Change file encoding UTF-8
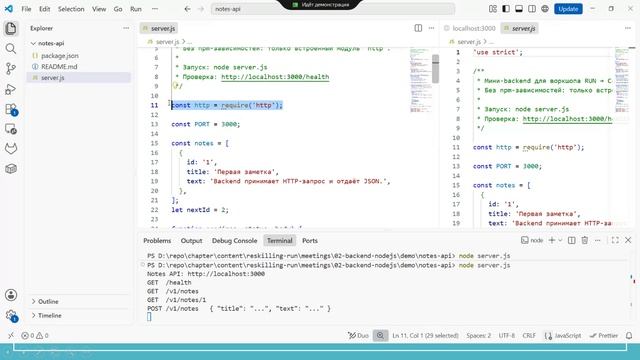Viewport: 640px width, 360px height. (x=507, y=336)
